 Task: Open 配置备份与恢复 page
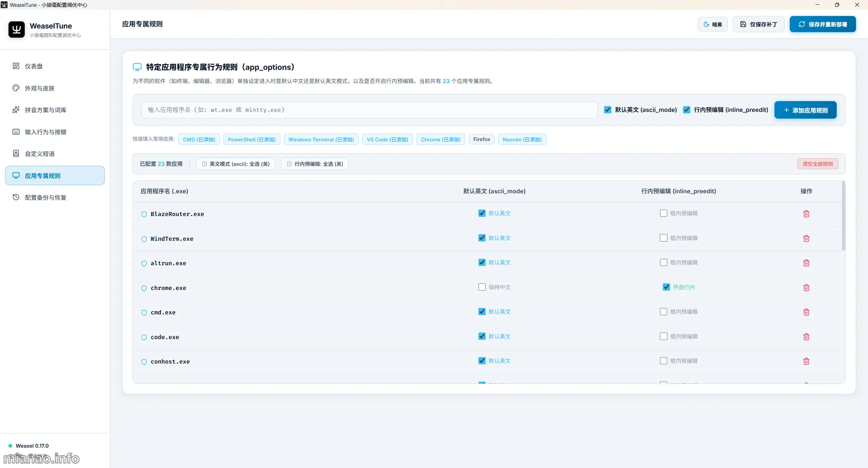pyautogui.click(x=55, y=197)
